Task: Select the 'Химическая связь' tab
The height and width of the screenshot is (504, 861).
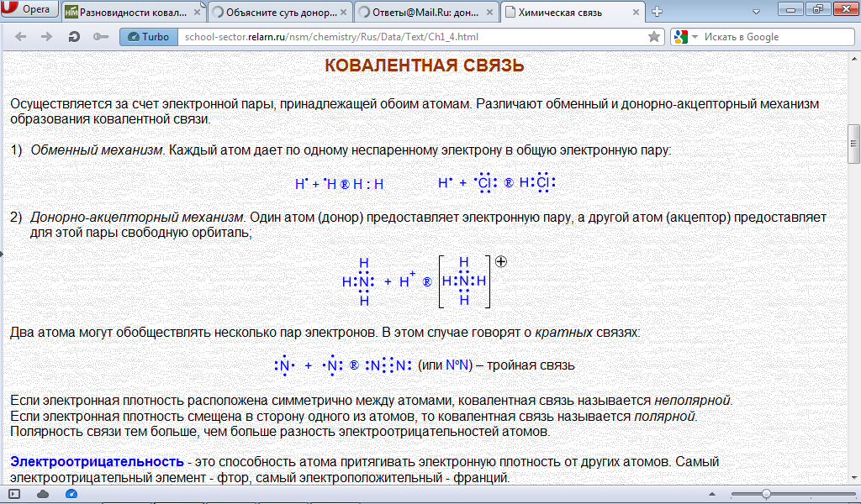Action: (573, 12)
